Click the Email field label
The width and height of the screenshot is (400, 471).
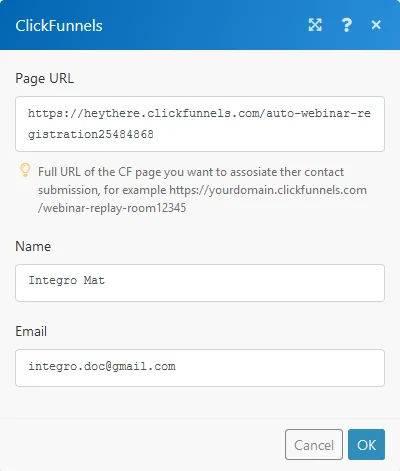click(31, 332)
